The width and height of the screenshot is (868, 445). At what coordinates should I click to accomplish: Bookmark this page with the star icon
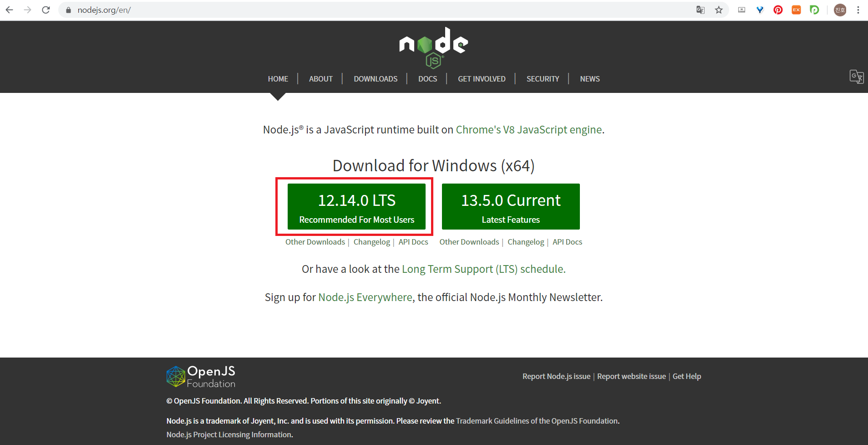719,10
